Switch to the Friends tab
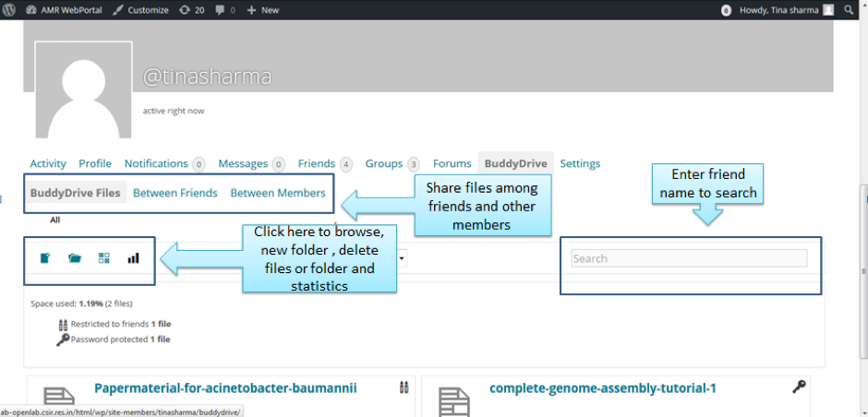 tap(316, 163)
